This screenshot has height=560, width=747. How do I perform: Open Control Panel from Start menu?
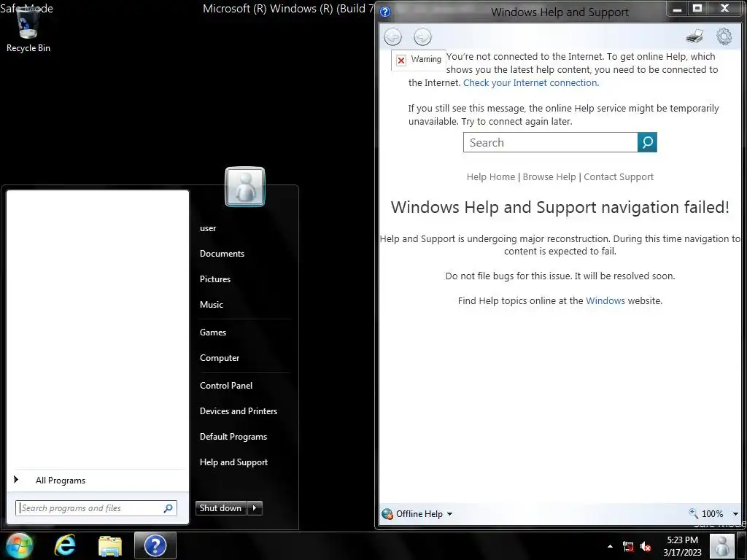pyautogui.click(x=226, y=386)
